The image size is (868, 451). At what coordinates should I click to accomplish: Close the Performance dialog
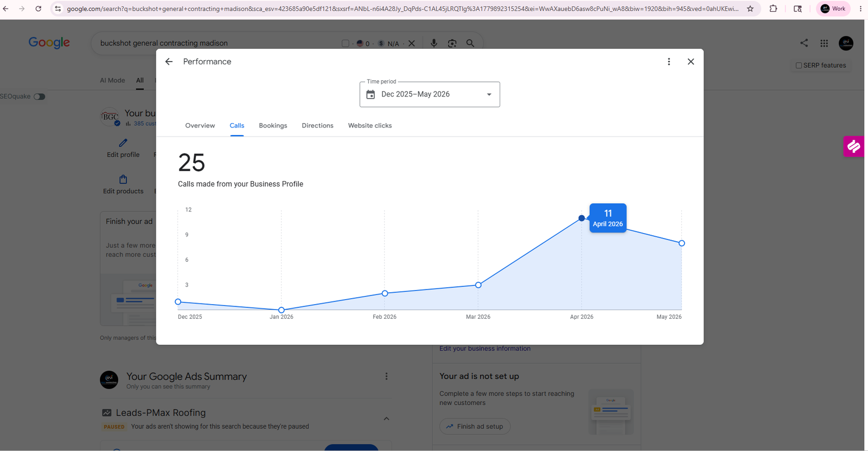click(x=691, y=62)
